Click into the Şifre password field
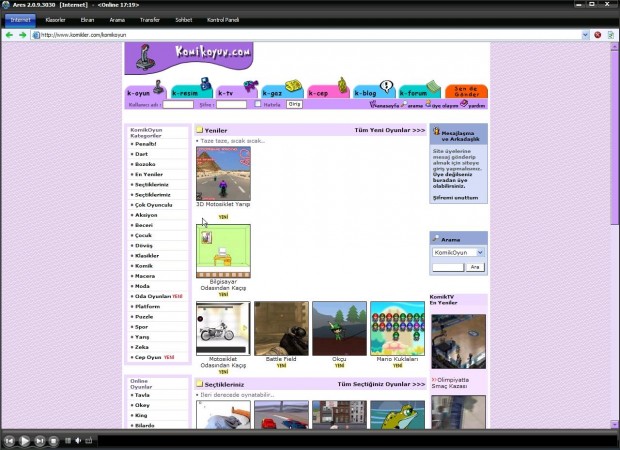 tap(232, 104)
